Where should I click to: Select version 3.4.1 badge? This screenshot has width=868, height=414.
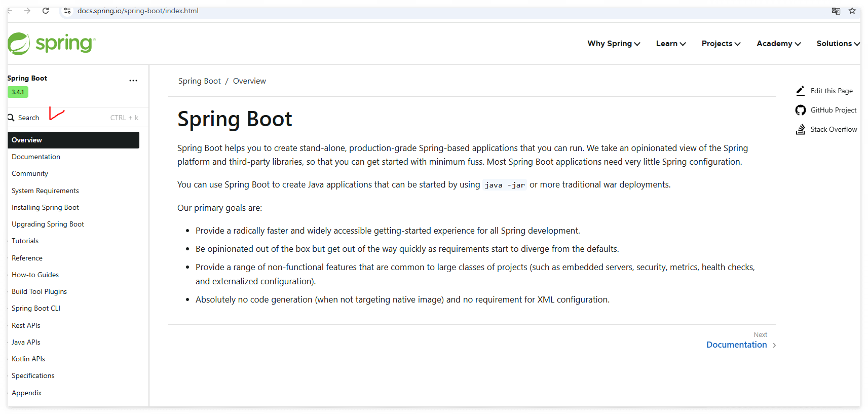[x=18, y=92]
